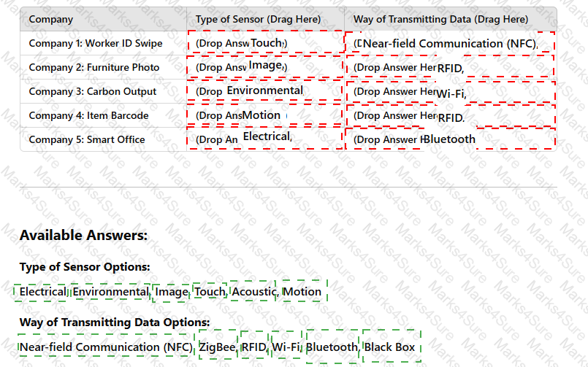Pick the Motion option under available answers
The height and width of the screenshot is (367, 588).
click(303, 291)
